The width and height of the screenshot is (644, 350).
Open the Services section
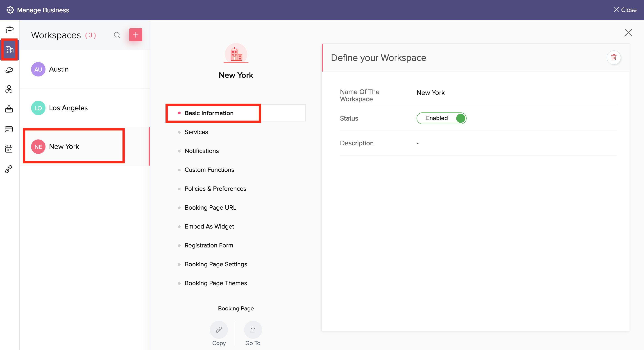coord(196,132)
